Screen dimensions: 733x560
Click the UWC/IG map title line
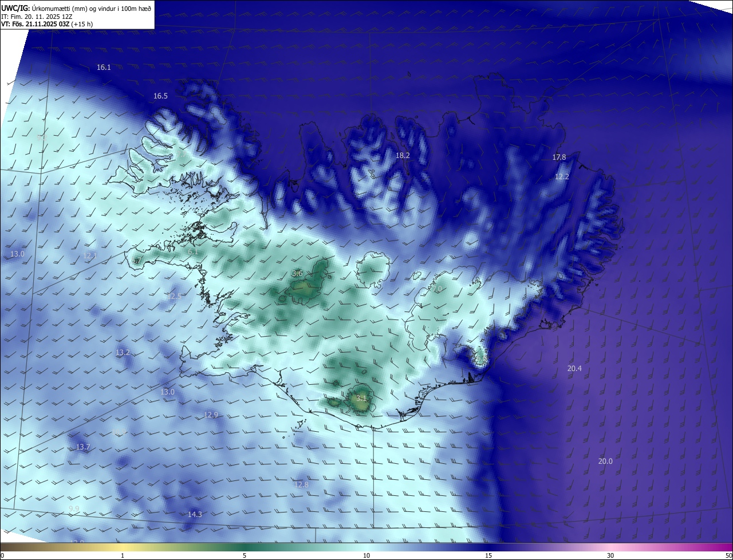click(x=76, y=9)
